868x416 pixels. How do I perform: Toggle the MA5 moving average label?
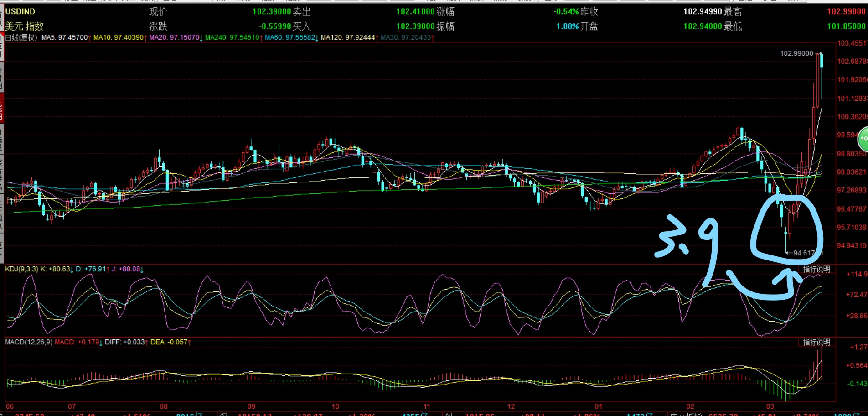coord(66,37)
